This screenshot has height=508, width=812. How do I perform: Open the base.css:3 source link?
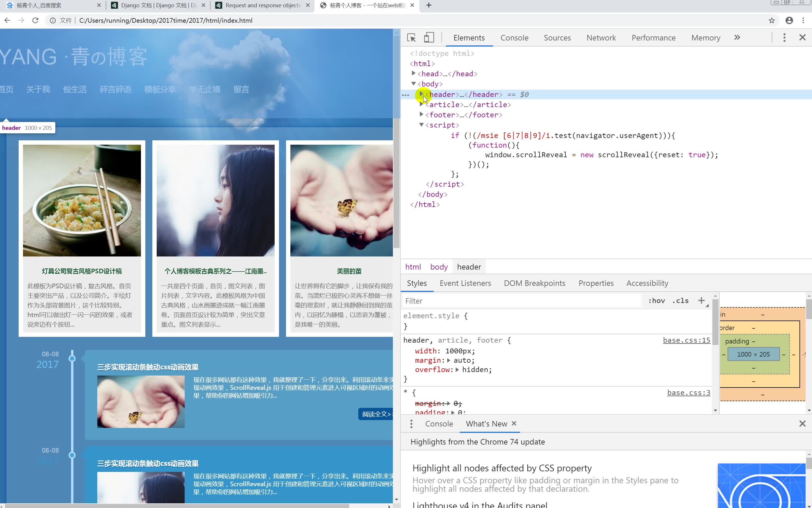click(689, 392)
